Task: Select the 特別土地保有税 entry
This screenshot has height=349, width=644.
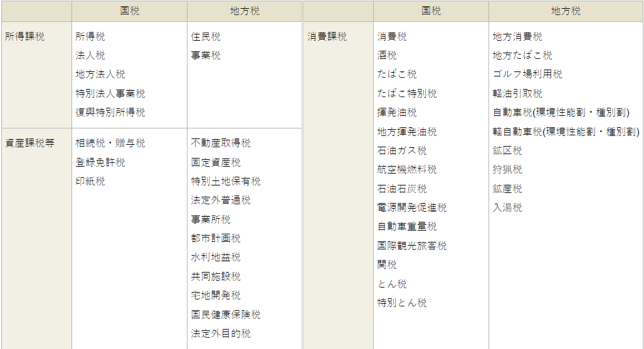Action: pyautogui.click(x=226, y=181)
